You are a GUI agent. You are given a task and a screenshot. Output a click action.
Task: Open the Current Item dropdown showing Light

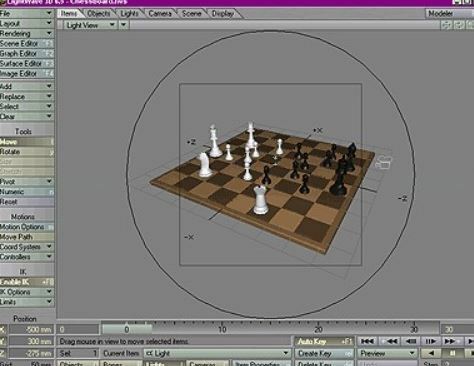pos(217,353)
